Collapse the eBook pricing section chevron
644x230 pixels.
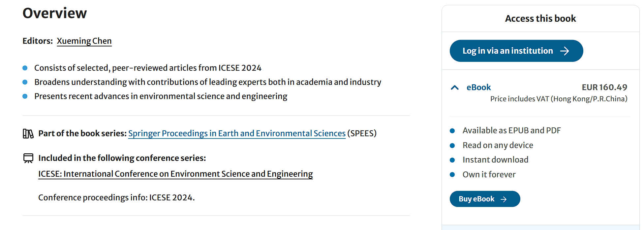pos(455,88)
